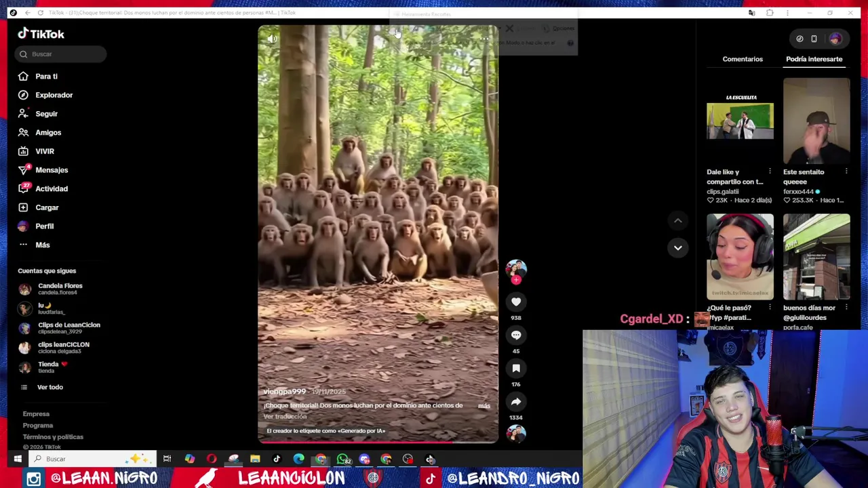
Task: Open options dots for Este sentaito video
Action: point(846,172)
